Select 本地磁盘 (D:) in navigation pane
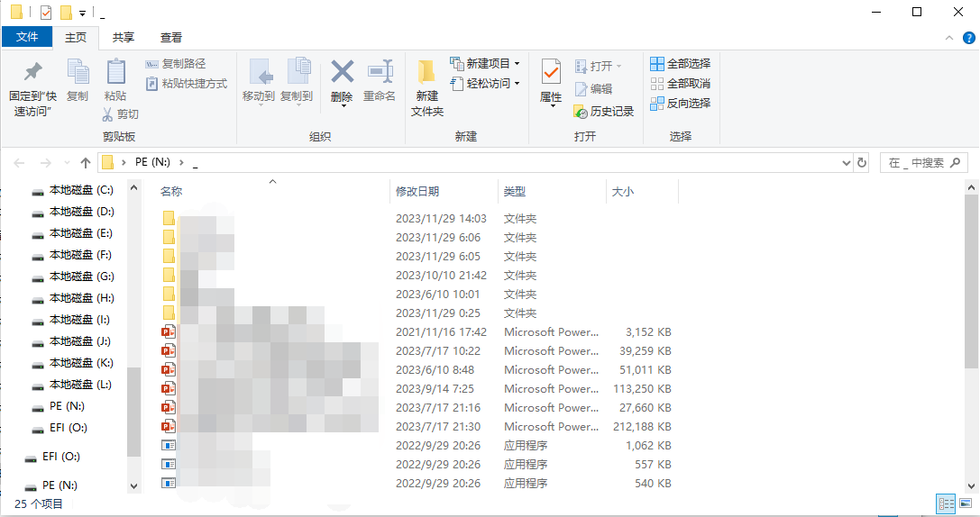Screen dimensions: 980x517 tap(81, 212)
